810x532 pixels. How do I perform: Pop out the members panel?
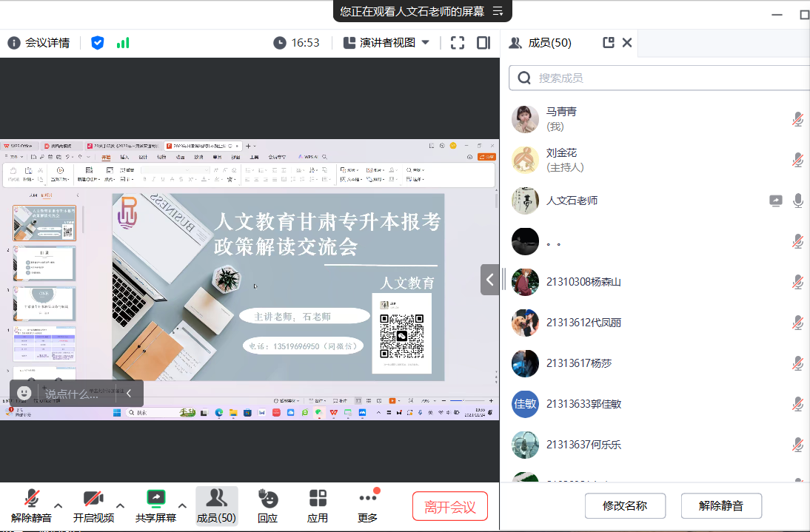(x=609, y=43)
